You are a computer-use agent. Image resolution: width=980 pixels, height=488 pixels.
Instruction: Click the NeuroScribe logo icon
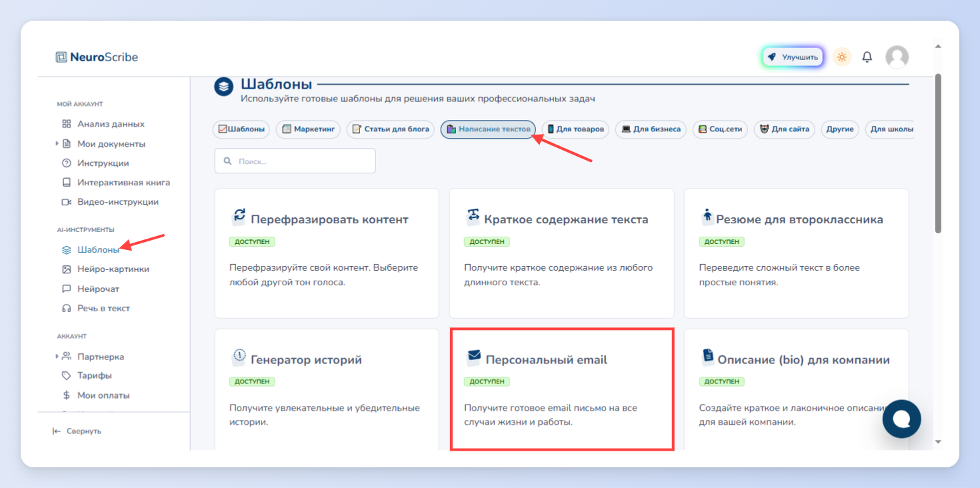pos(61,57)
